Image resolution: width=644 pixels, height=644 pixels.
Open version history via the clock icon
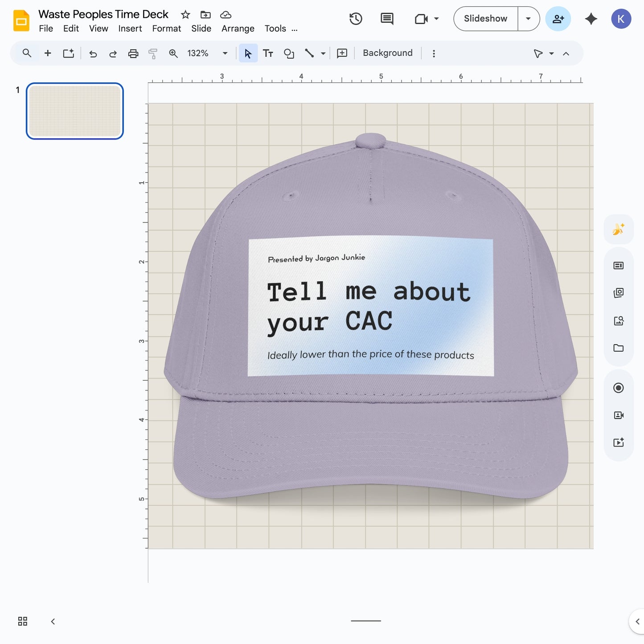[355, 19]
